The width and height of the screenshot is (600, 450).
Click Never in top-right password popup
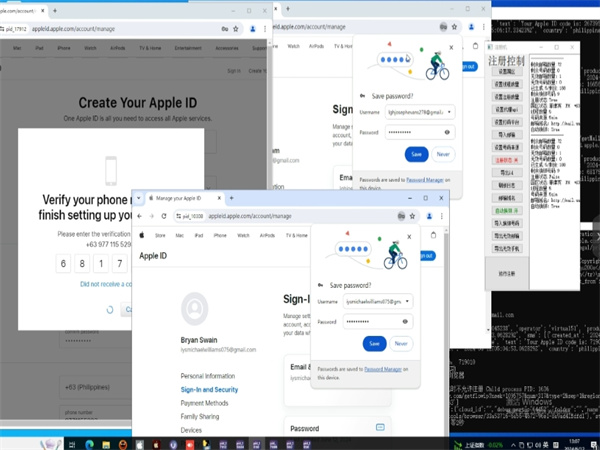point(443,154)
